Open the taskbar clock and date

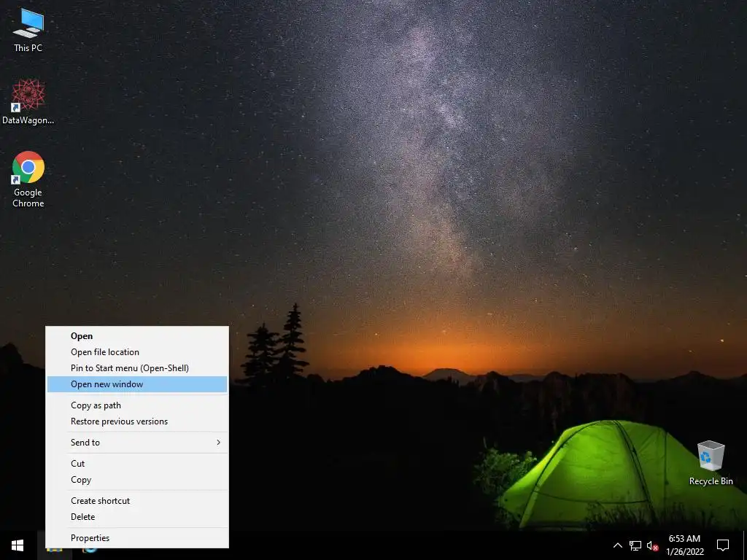(684, 545)
